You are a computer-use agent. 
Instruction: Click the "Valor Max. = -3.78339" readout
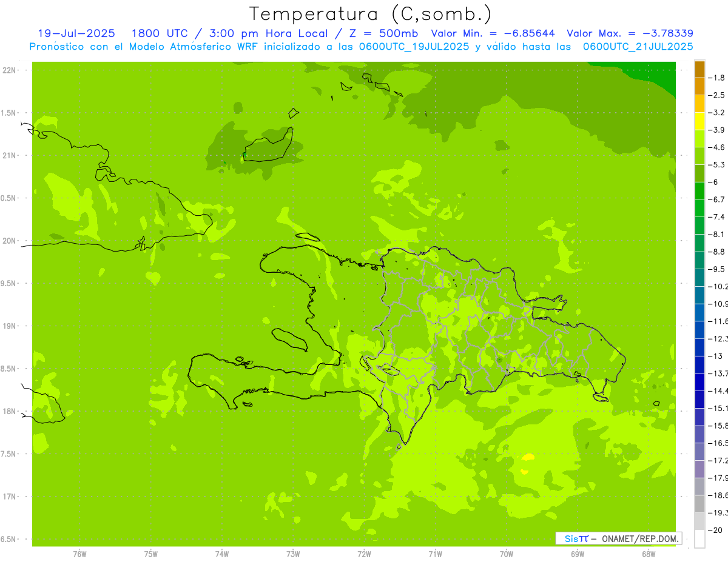click(x=630, y=33)
